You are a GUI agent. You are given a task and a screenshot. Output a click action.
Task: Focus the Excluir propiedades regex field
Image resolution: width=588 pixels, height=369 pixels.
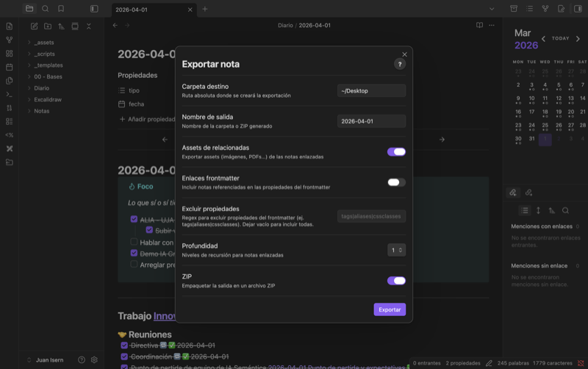tap(371, 216)
